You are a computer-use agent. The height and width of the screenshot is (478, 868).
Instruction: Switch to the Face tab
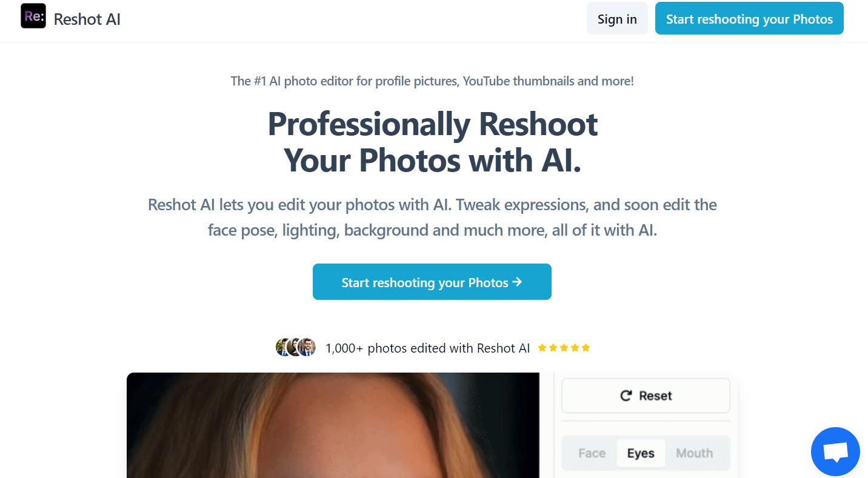click(x=592, y=453)
